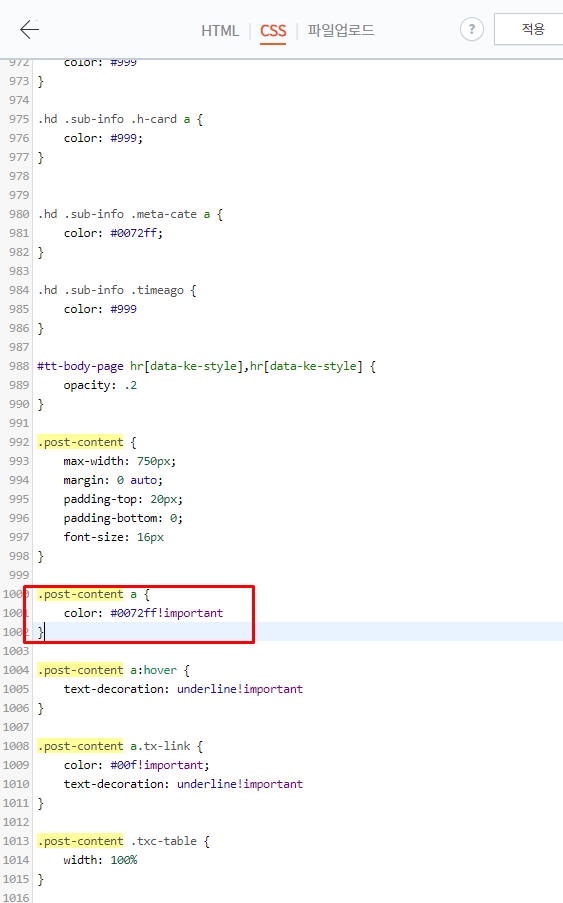Click closing brace on line 1002
563x903 pixels.
click(x=40, y=632)
